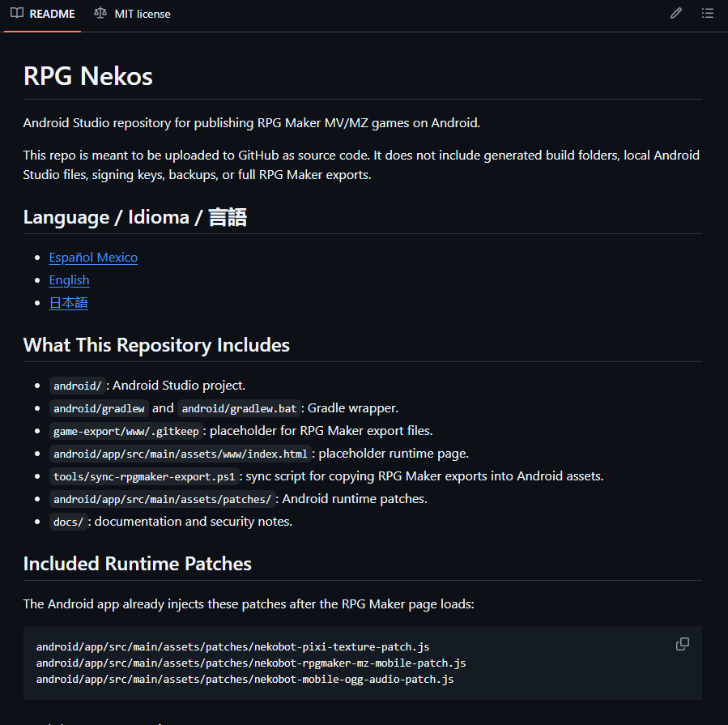Viewport: 728px width, 725px height.
Task: Click the android/app/src/main/assets/www/index.html label
Action: point(181,454)
